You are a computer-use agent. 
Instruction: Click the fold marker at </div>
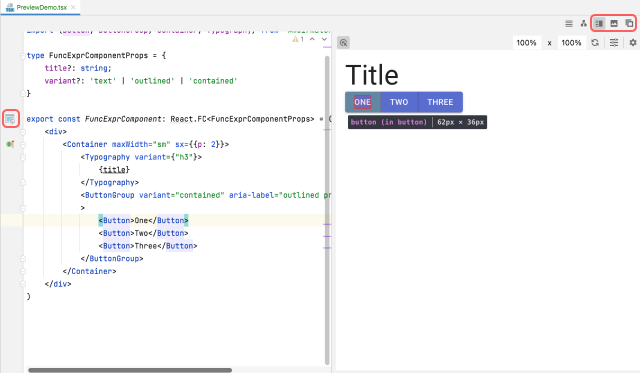[x=23, y=284]
